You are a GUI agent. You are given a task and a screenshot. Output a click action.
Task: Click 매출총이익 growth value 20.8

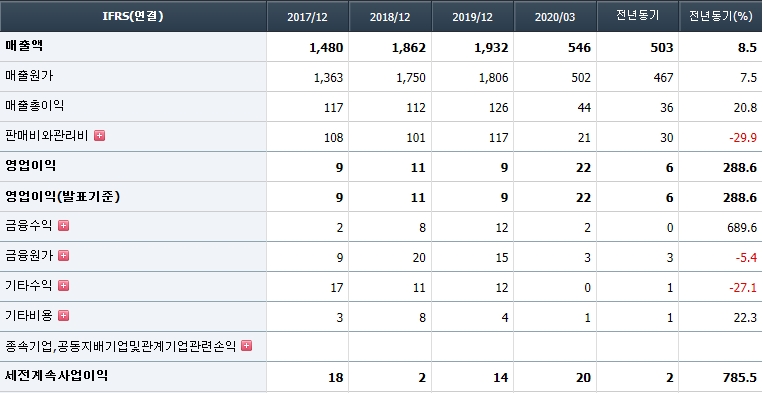coord(746,107)
